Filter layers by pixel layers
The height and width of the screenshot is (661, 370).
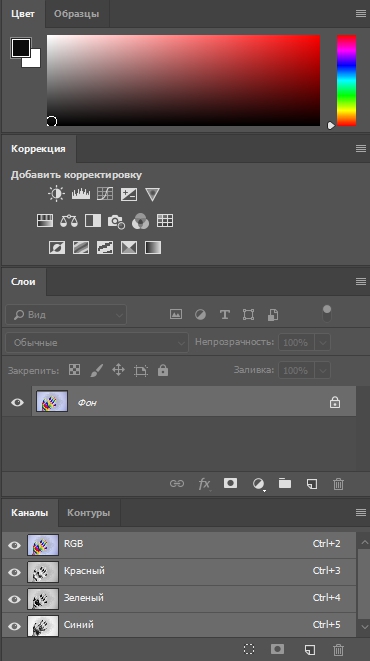(x=176, y=314)
